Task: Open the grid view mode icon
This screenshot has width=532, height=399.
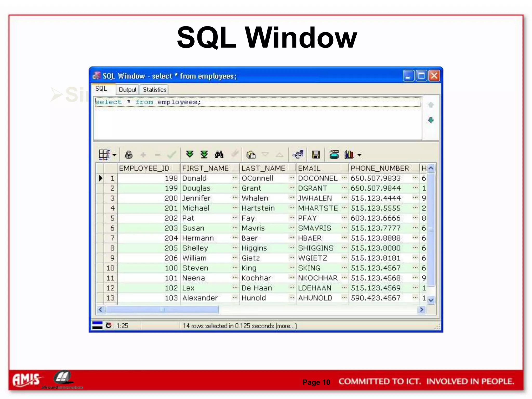Action: pos(104,155)
